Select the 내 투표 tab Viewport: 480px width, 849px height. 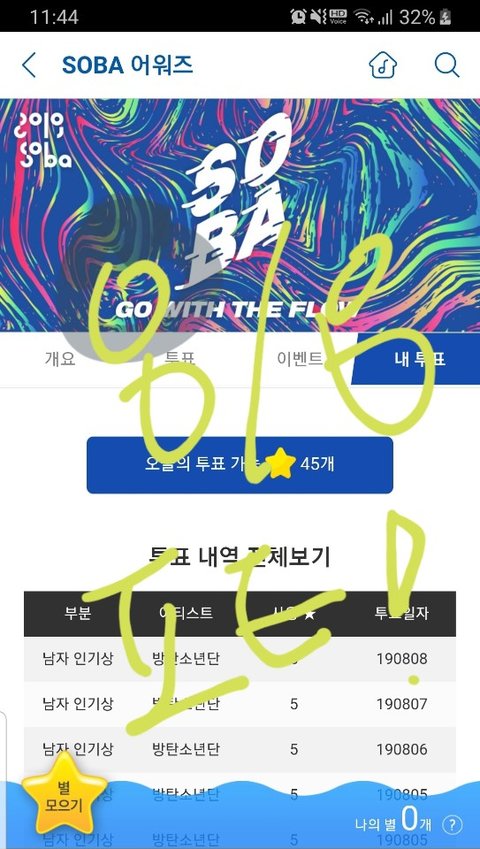point(416,358)
